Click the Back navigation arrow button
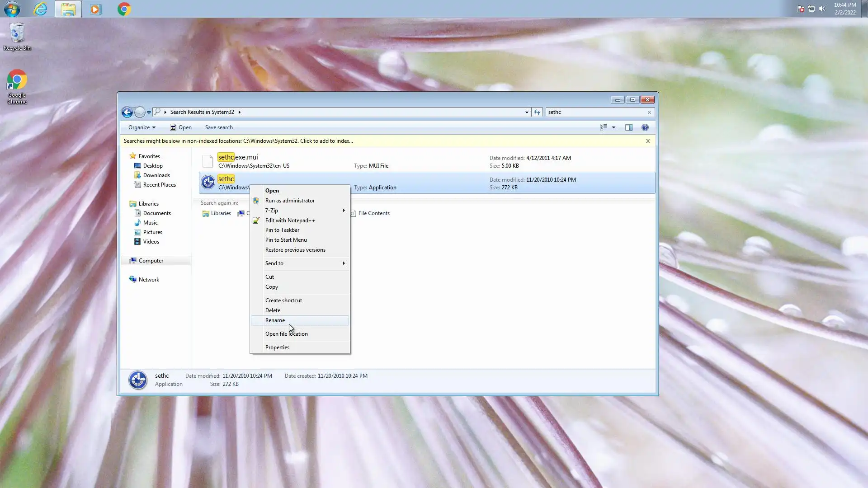 coord(127,112)
